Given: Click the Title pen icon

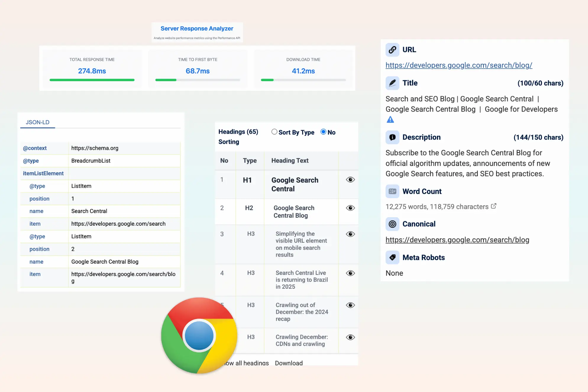Looking at the screenshot, I should pyautogui.click(x=392, y=83).
